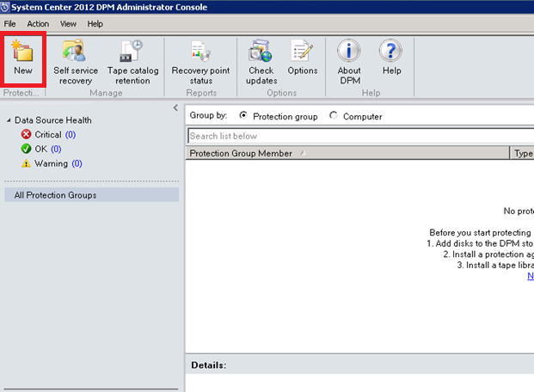Click the Critical red X status icon
Image resolution: width=534 pixels, height=392 pixels.
tap(26, 134)
